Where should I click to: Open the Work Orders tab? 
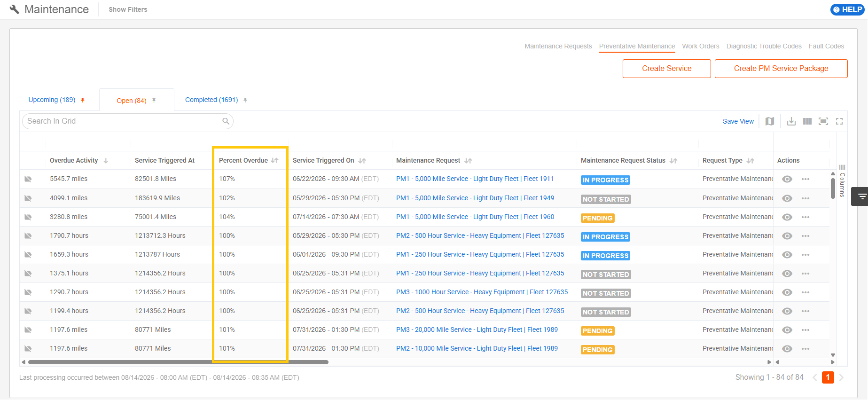pos(701,46)
